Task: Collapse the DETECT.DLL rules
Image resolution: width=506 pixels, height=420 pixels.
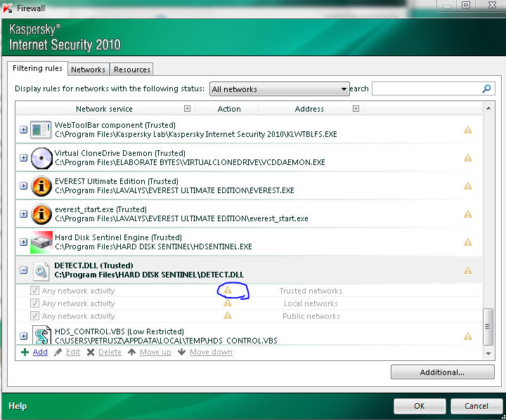Action: tap(24, 270)
